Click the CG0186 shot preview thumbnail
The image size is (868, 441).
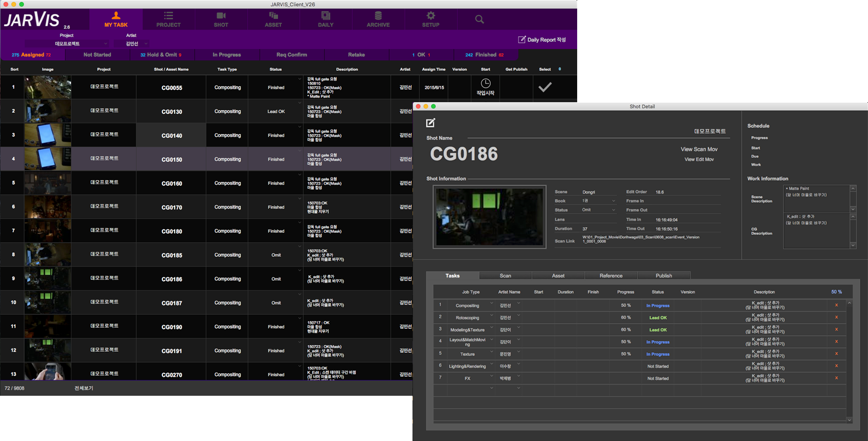click(489, 217)
